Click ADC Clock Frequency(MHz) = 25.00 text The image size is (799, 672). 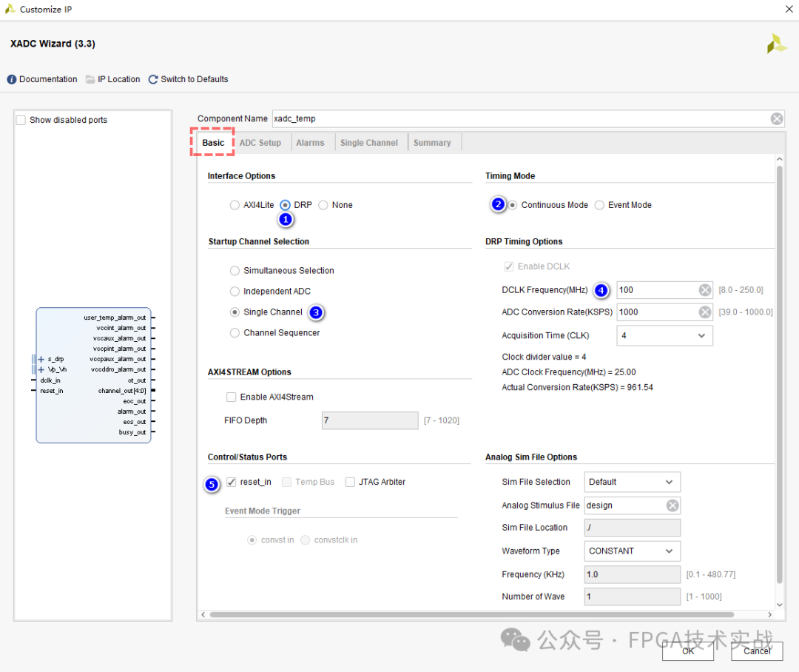point(569,372)
